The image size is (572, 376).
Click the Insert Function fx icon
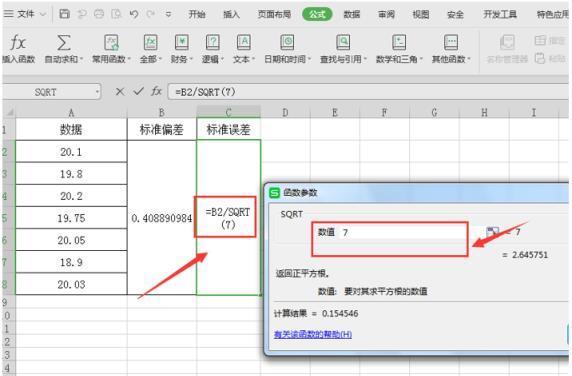click(x=18, y=43)
